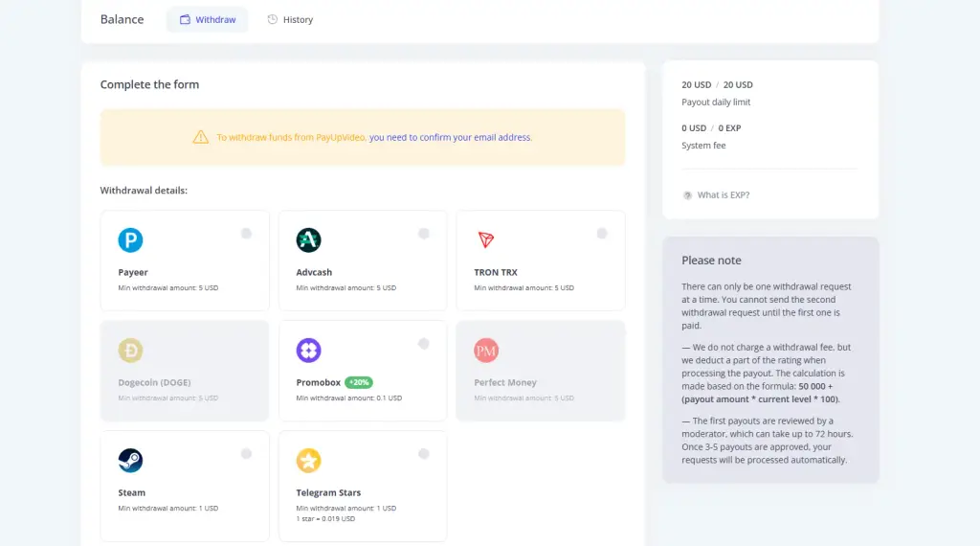Click 'Min withdrawal amount: 0.1 USD' text

point(348,398)
